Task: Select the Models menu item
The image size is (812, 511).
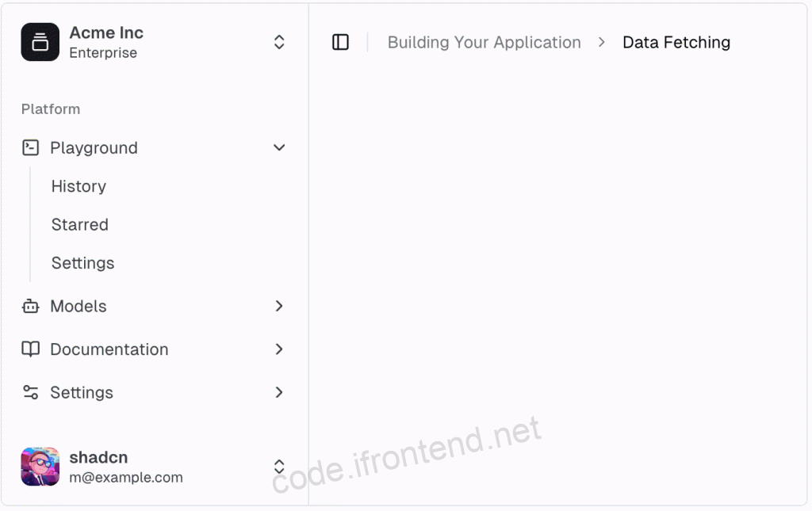Action: click(154, 306)
